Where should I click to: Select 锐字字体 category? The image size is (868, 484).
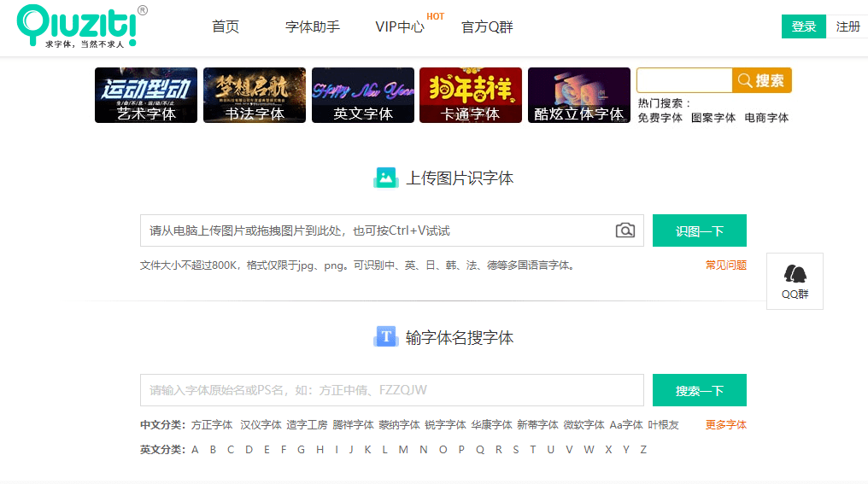tap(446, 425)
